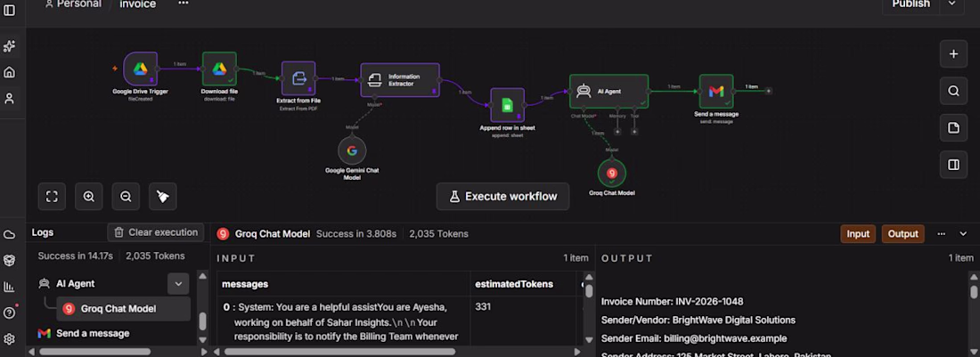The width and height of the screenshot is (980, 357).
Task: Click the output pane vertical scrollbar
Action: (x=974, y=291)
